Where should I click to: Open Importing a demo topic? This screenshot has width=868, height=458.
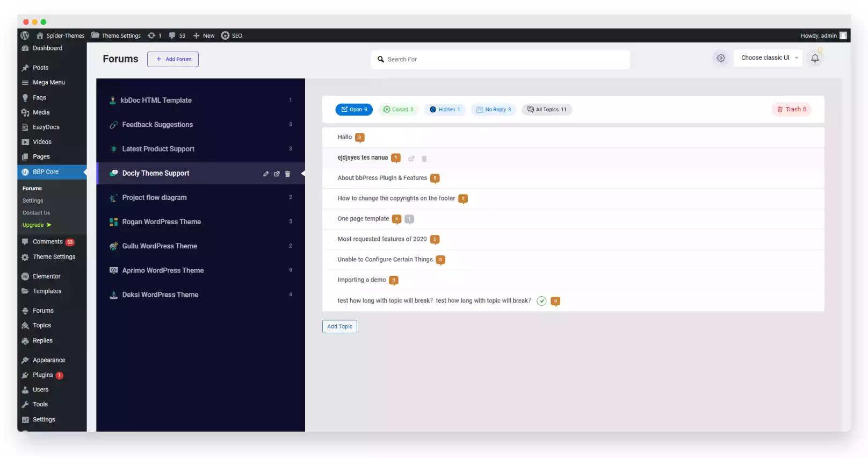[x=361, y=280]
